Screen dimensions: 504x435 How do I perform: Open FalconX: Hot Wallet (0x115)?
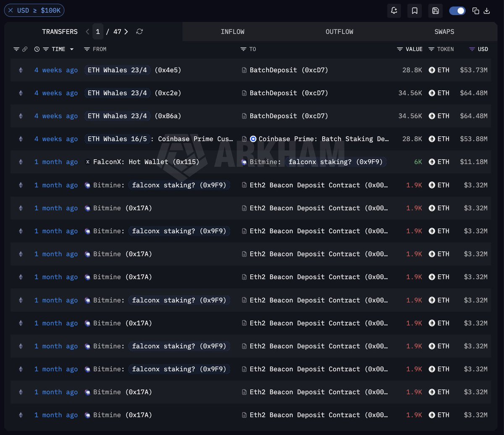[146, 162]
